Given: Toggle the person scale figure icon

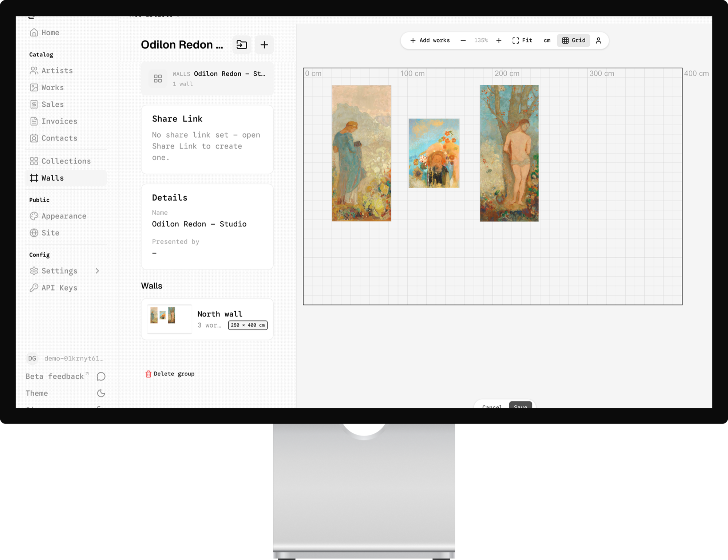Looking at the screenshot, I should click(x=598, y=40).
